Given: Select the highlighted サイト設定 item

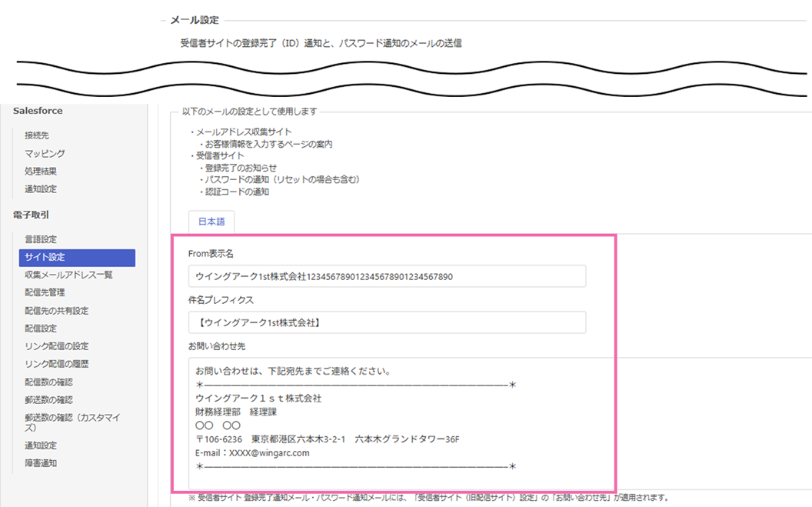Looking at the screenshot, I should [x=77, y=258].
